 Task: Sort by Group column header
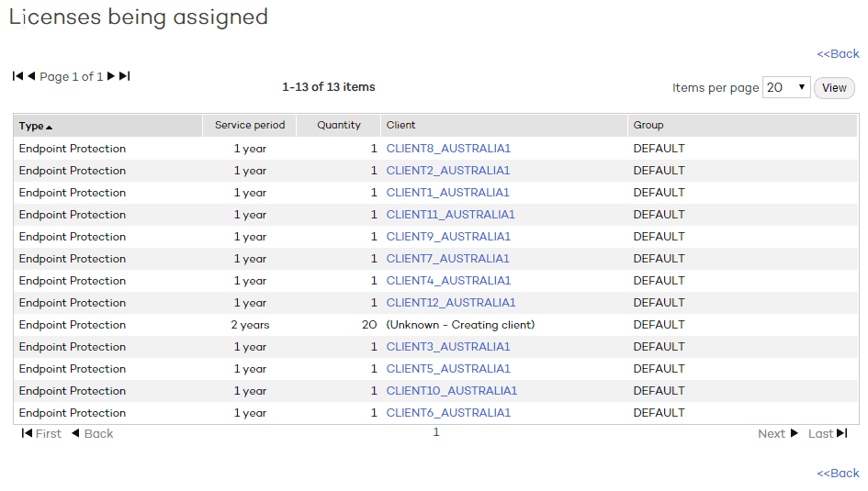pos(648,125)
